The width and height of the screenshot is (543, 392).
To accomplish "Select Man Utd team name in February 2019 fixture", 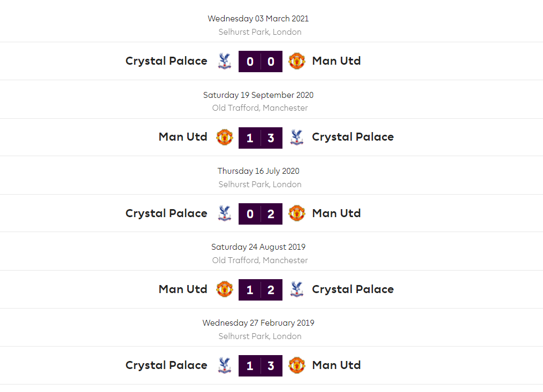I will click(x=336, y=365).
